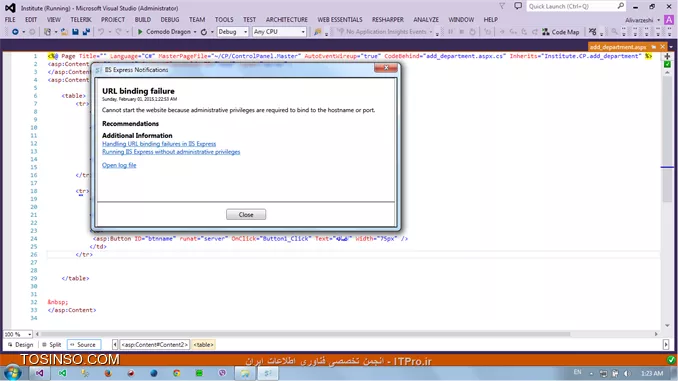Viewport: 678px width, 381px height.
Task: Switch to the Split view tab
Action: click(x=51, y=345)
